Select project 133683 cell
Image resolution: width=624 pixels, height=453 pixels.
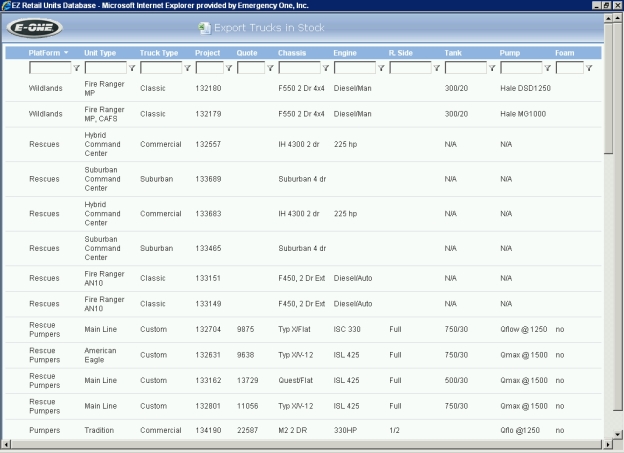[208, 214]
